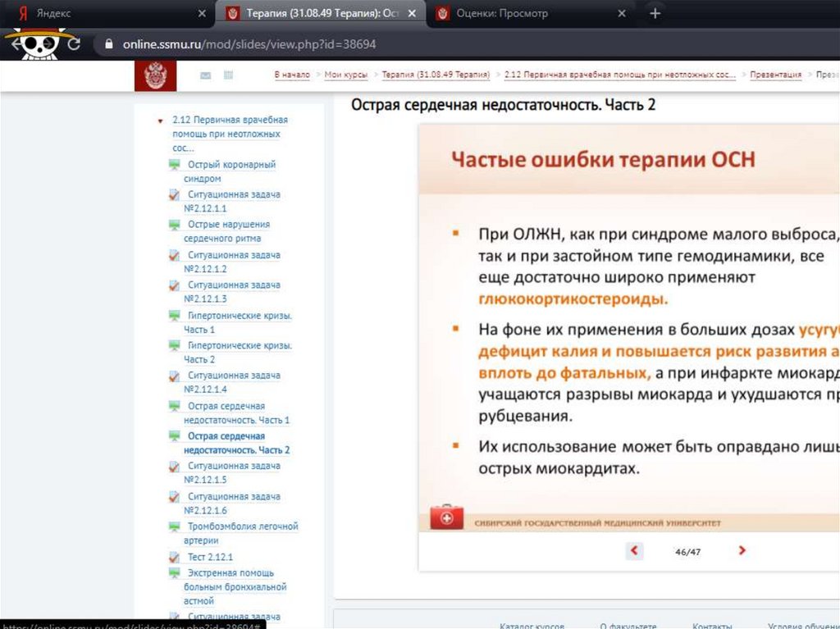The image size is (840, 629).
Task: Open footer link Контакты
Action: (x=712, y=625)
